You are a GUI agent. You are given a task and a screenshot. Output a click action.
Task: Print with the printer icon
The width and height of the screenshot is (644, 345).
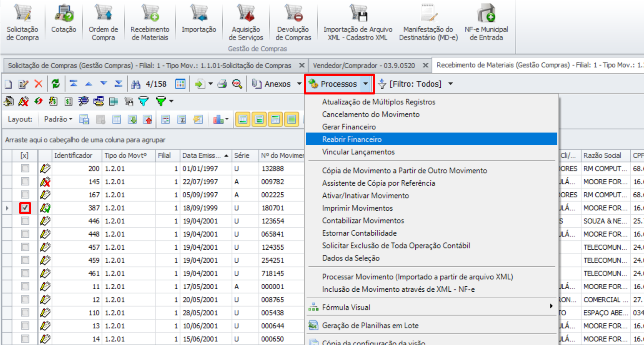click(222, 84)
